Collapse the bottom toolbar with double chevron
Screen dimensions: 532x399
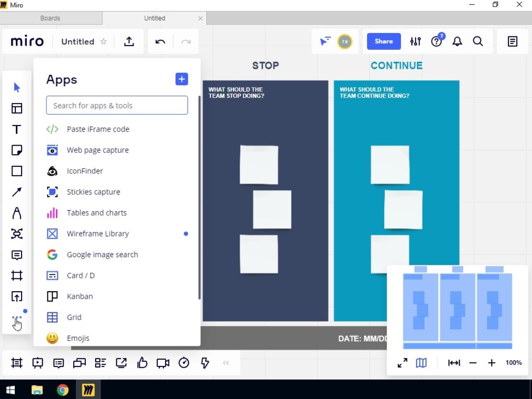click(x=226, y=363)
